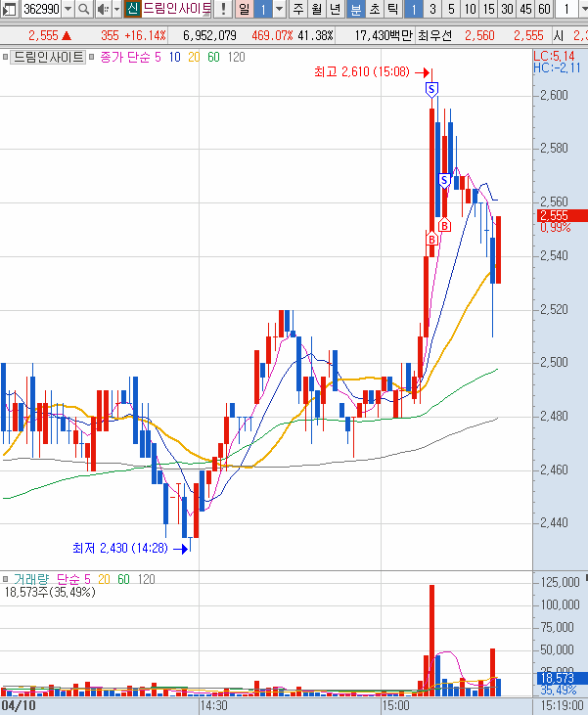Image resolution: width=588 pixels, height=715 pixels.
Task: Toggle the 분 (minute) chart period
Action: pos(355,10)
